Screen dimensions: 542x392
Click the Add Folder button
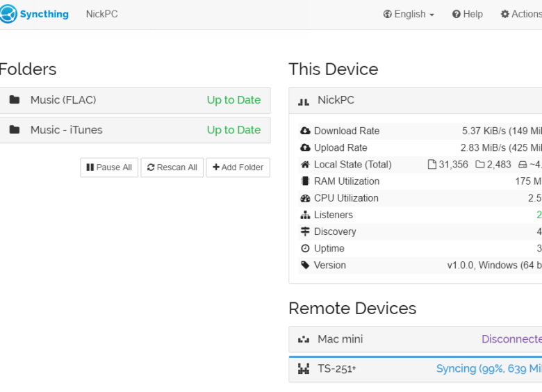click(x=238, y=168)
